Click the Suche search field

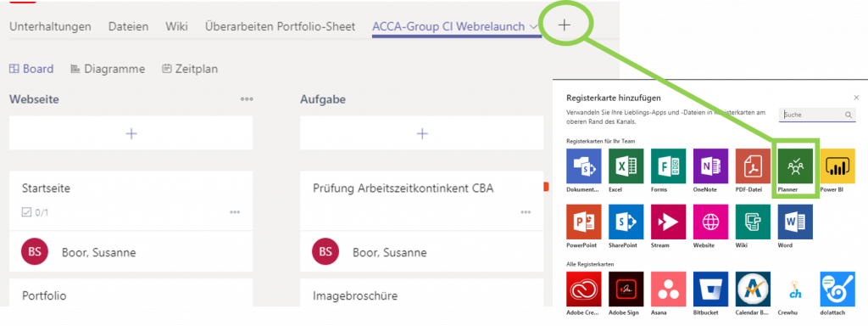pyautogui.click(x=818, y=115)
